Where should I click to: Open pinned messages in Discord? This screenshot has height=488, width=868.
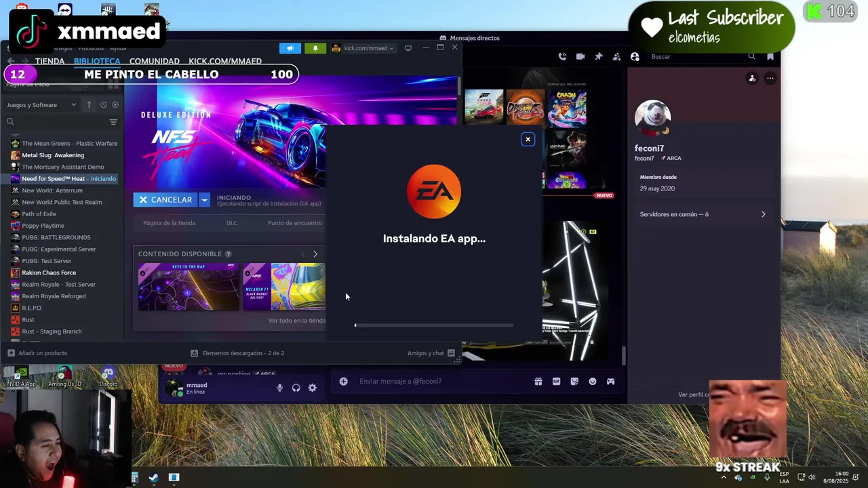click(598, 57)
